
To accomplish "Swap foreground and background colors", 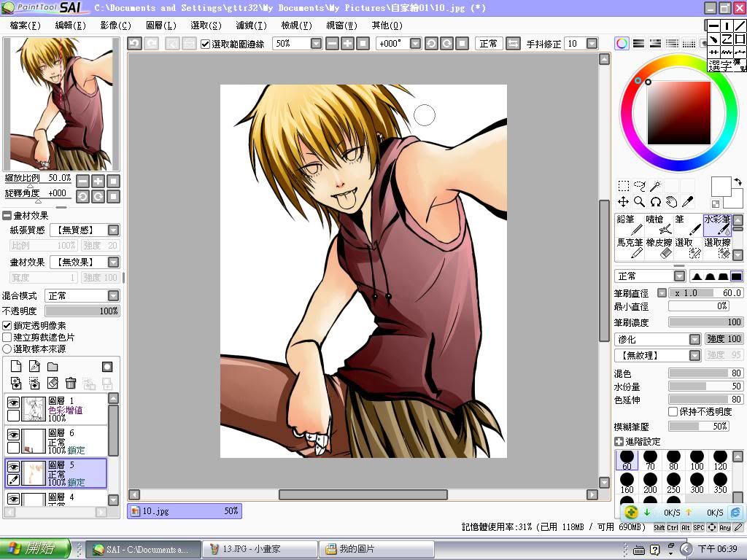I will point(738,182).
